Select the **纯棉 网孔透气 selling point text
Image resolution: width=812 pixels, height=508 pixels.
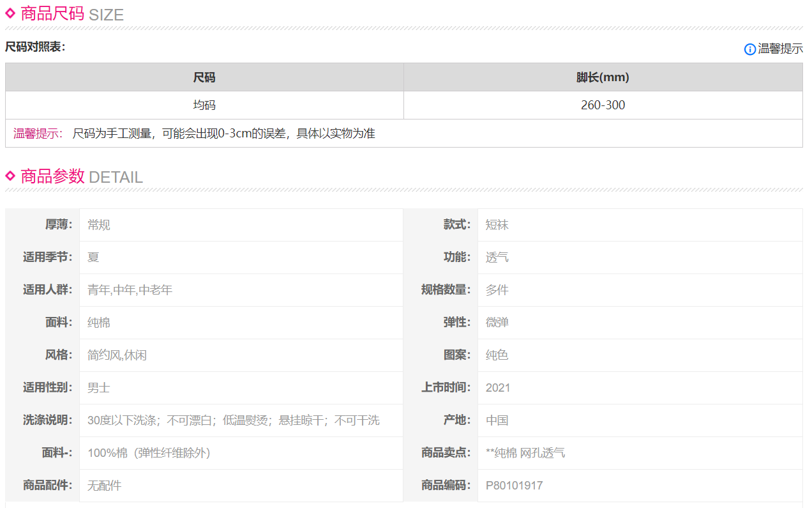click(525, 453)
